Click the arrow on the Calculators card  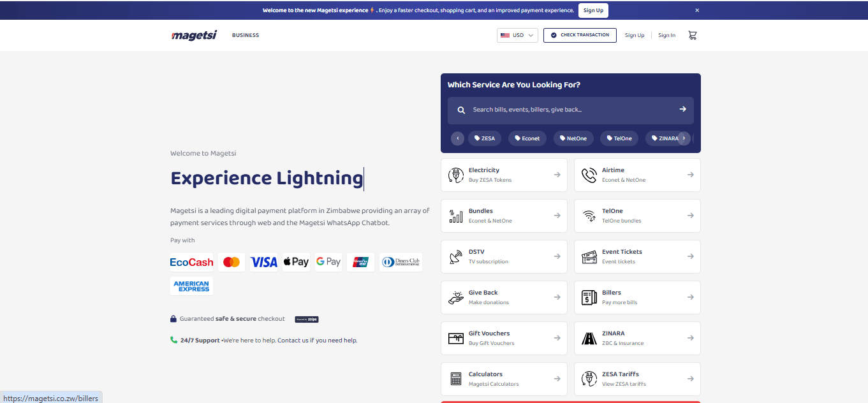[557, 379]
